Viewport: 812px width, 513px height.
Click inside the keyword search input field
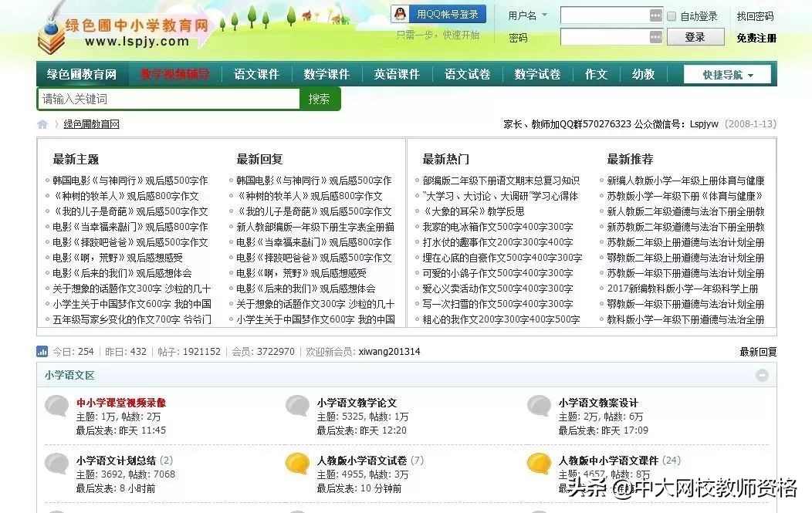[x=166, y=99]
